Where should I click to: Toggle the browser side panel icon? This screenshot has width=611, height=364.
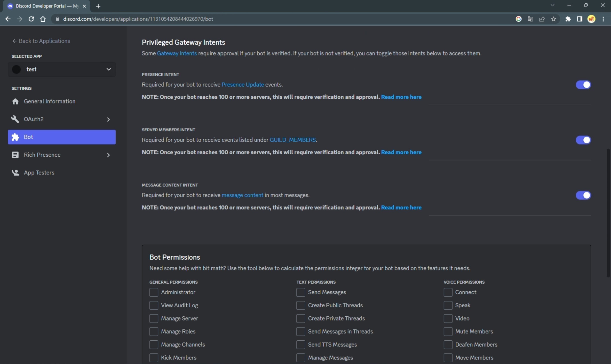[x=580, y=19]
